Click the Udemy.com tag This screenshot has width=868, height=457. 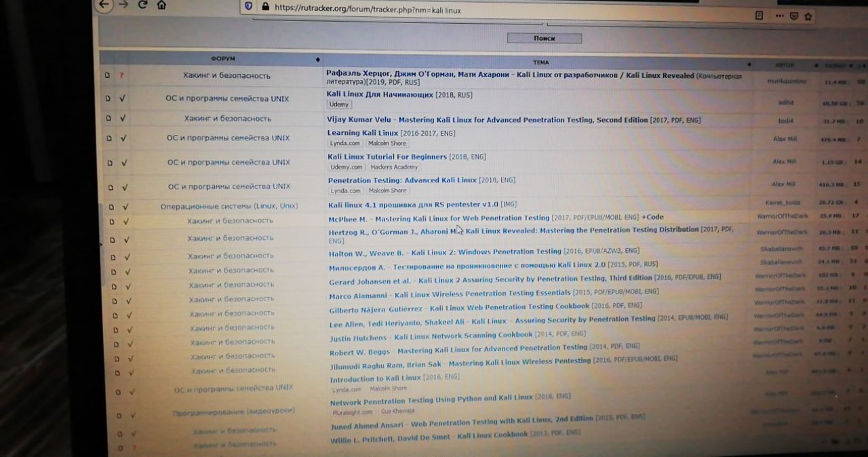click(347, 167)
